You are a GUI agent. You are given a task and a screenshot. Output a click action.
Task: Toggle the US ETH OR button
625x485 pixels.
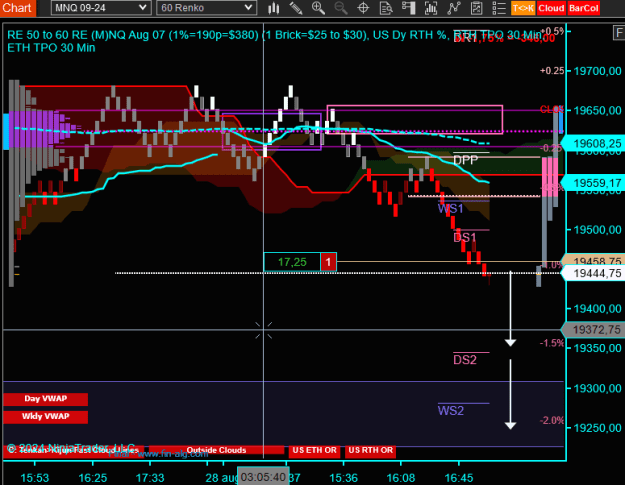point(314,450)
